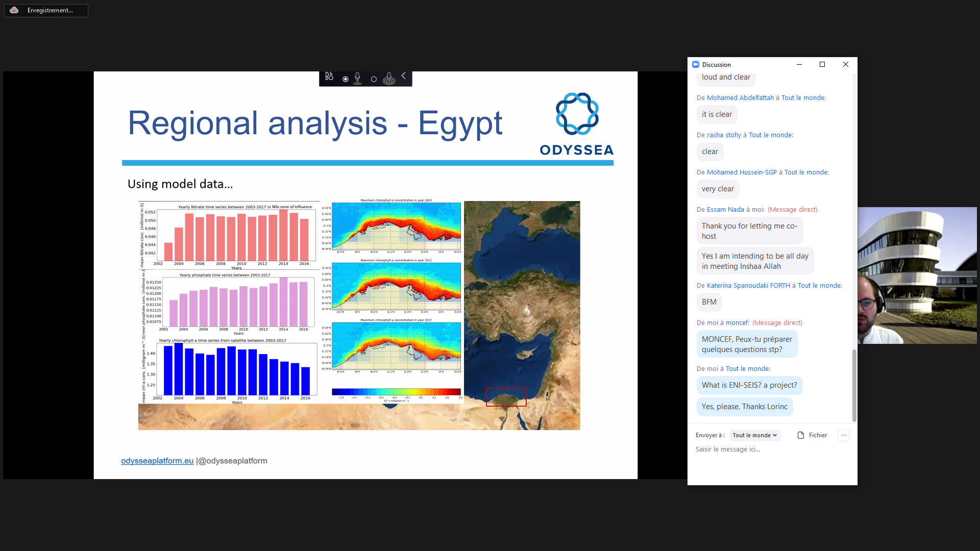Viewport: 980px width, 551px height.
Task: Expand the Tout le monde recipient dropdown
Action: (754, 435)
